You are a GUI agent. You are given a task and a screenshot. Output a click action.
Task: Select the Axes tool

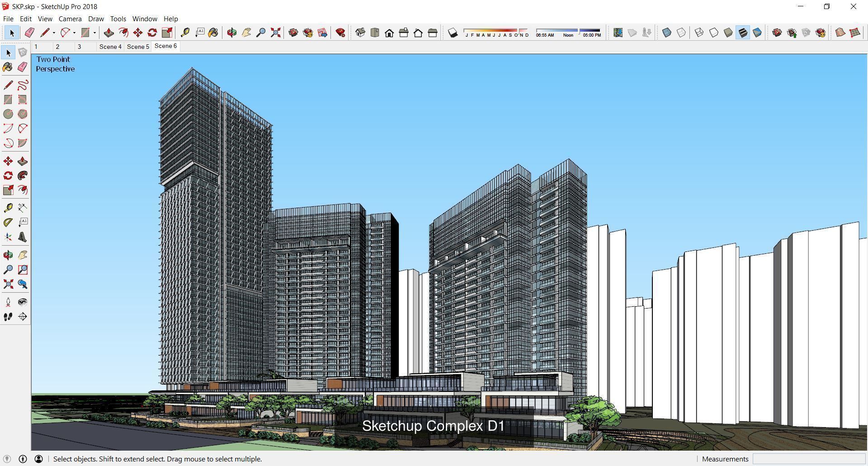coord(8,237)
